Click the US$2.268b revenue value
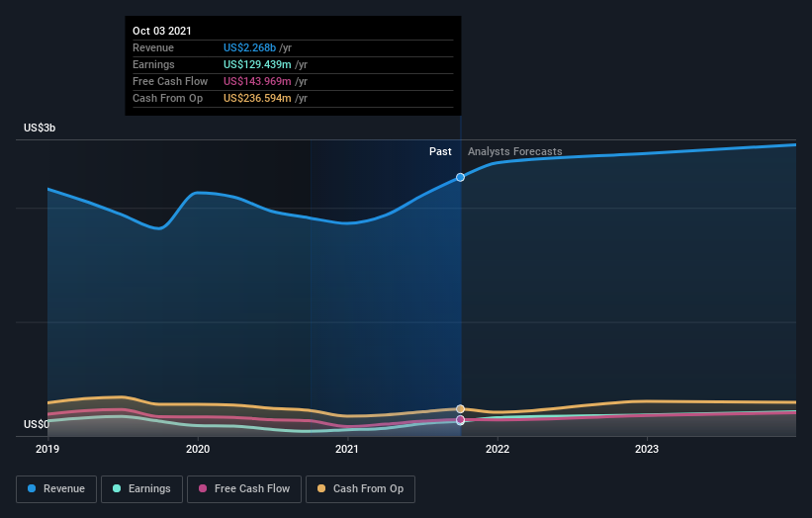The width and height of the screenshot is (812, 518). coord(249,47)
